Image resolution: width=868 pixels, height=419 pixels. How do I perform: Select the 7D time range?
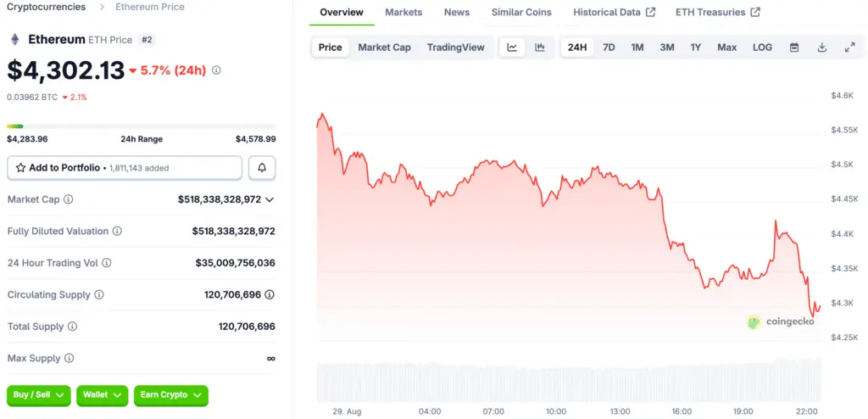(x=609, y=47)
